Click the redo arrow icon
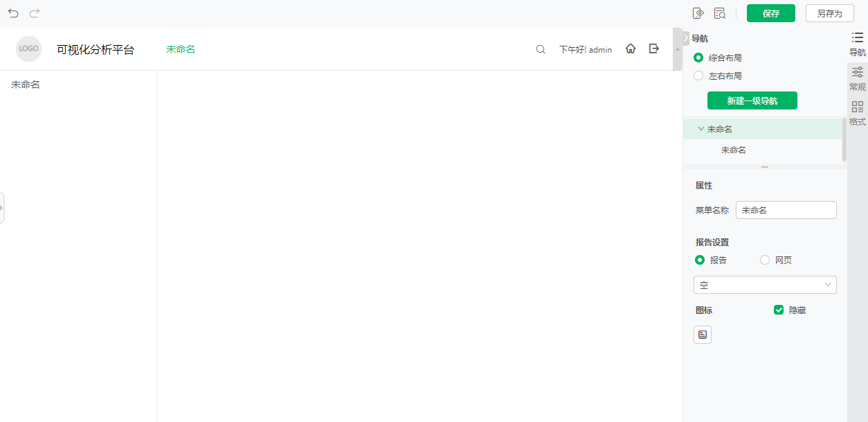Image resolution: width=868 pixels, height=422 pixels. point(35,13)
